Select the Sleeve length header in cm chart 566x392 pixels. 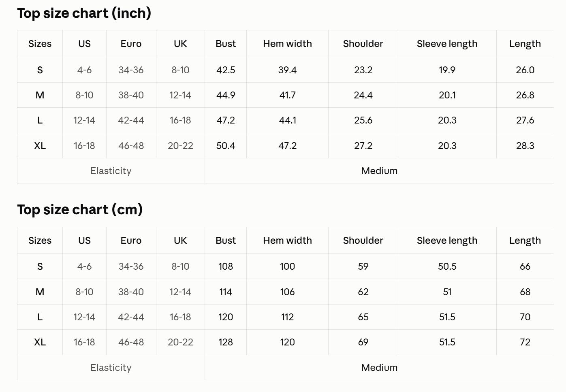[x=447, y=241]
